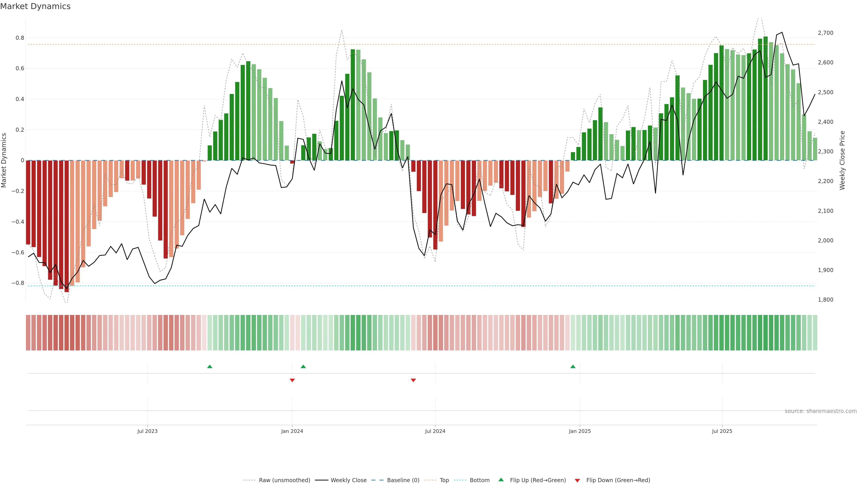Toggle the Top legend entry
Viewport: 868px width, 488px height.
(444, 480)
